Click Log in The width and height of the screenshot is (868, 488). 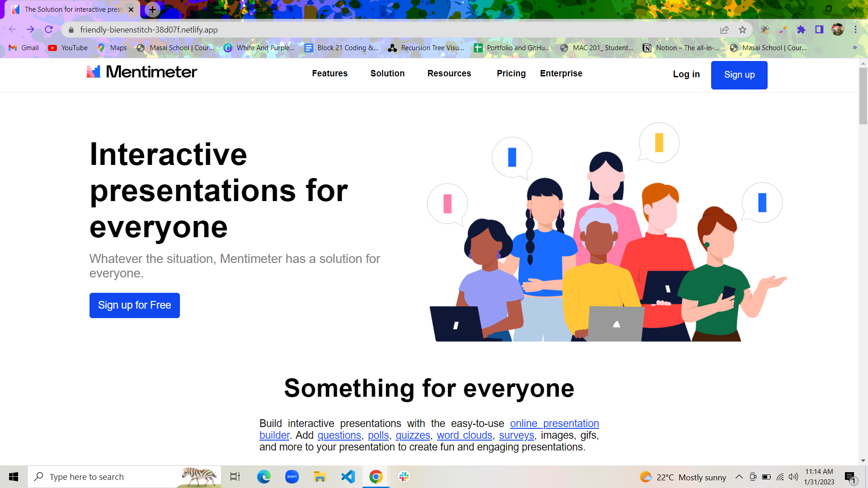pyautogui.click(x=686, y=74)
